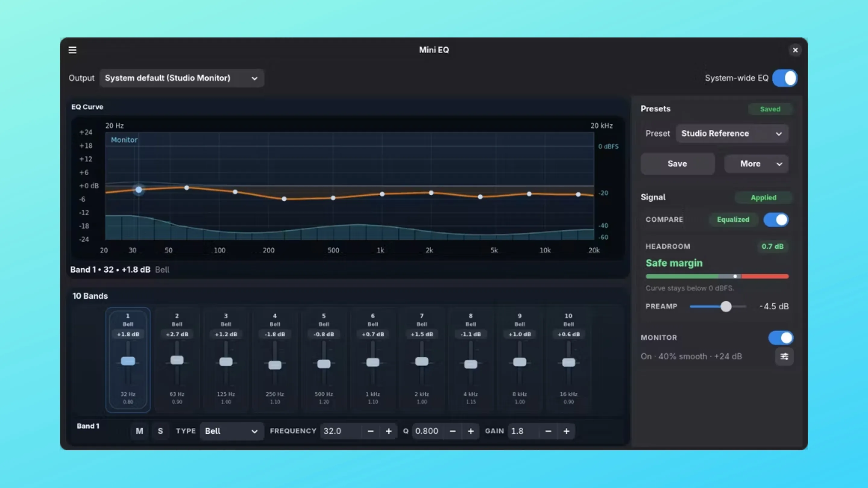Screen dimensions: 868x488
Task: Decrease Q with minus icon
Action: coord(452,431)
